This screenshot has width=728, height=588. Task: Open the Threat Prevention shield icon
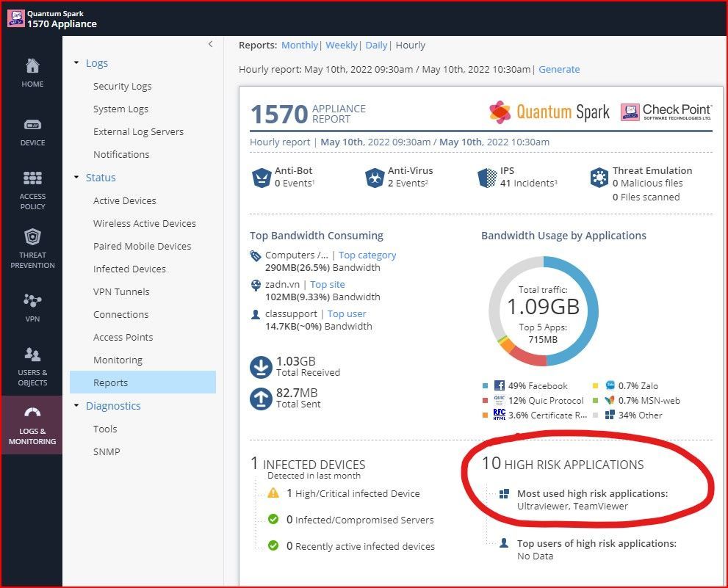(x=32, y=236)
